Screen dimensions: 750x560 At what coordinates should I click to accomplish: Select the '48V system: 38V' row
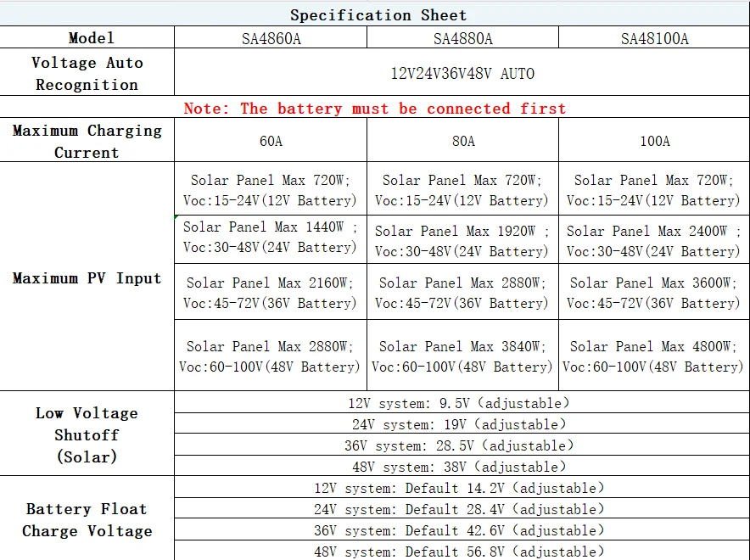(x=462, y=465)
